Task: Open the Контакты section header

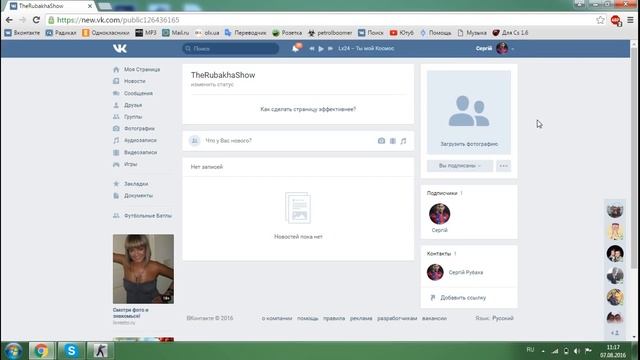Action: (439, 254)
